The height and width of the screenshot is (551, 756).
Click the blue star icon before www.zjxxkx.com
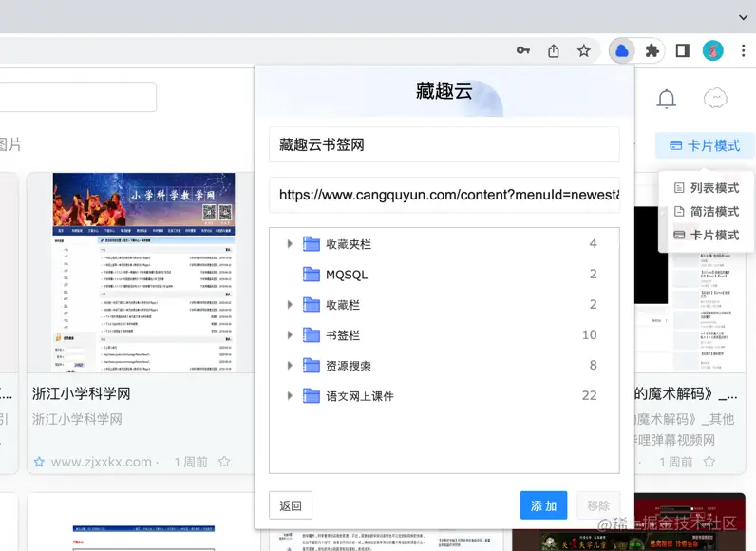pos(39,462)
